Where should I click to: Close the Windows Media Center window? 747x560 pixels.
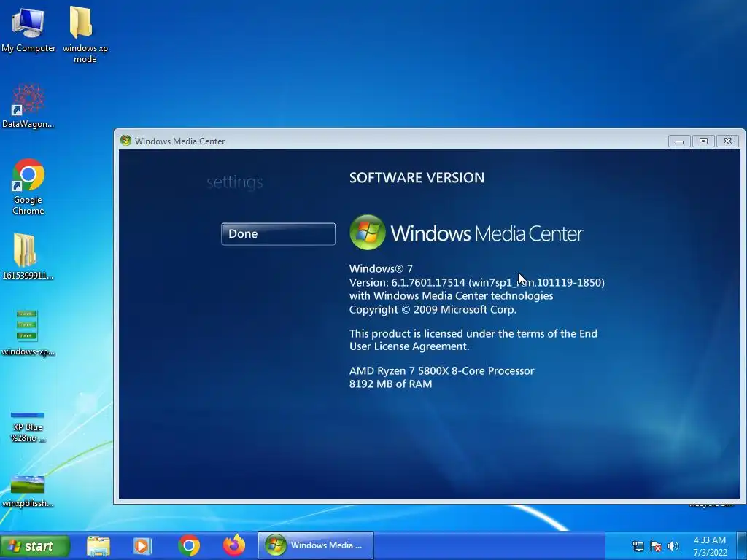(x=727, y=141)
